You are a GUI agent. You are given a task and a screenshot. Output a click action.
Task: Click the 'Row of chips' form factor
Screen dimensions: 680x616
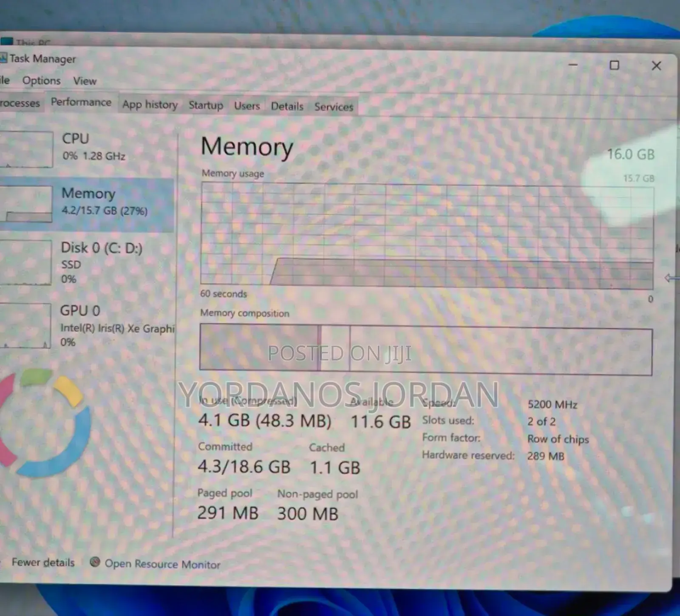click(558, 439)
